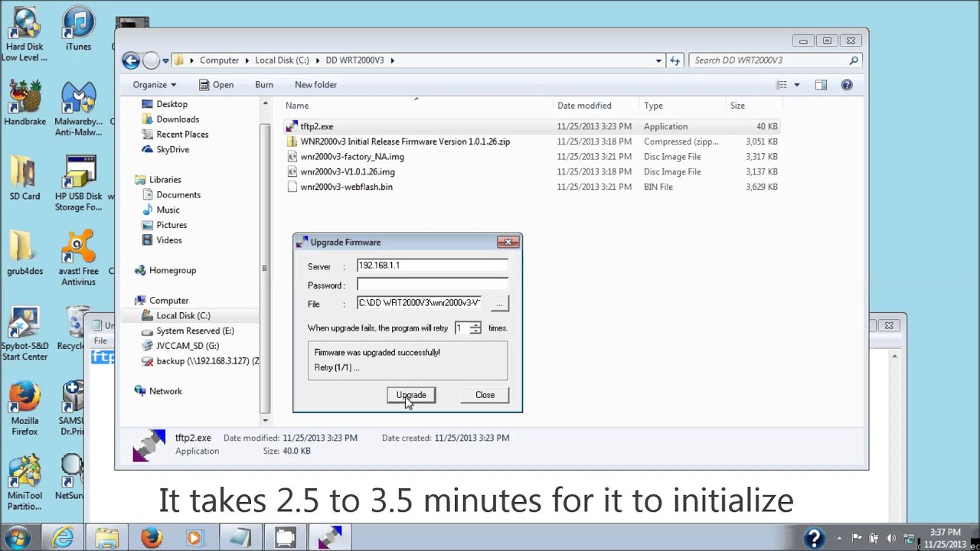
Task: Click the Password input field
Action: tap(432, 285)
